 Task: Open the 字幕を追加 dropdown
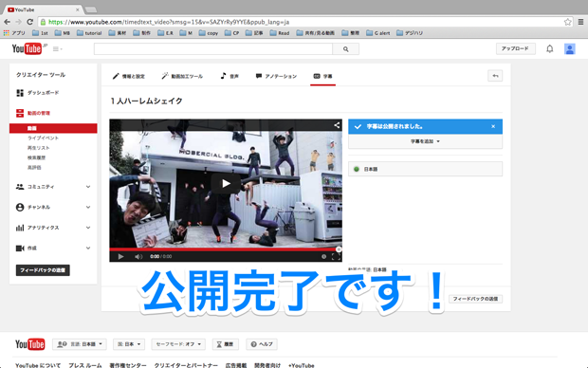[x=425, y=141]
